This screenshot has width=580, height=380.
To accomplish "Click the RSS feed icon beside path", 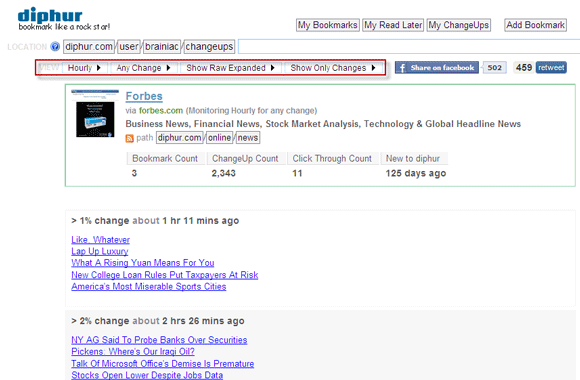I will click(x=129, y=138).
